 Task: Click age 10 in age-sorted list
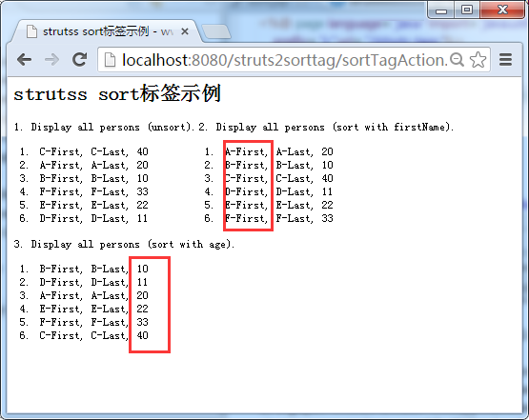142,269
